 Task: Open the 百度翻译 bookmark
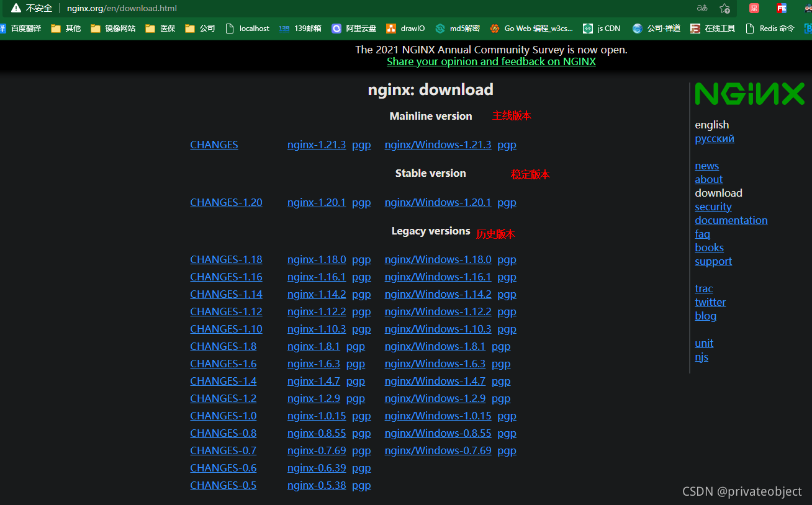click(21, 29)
